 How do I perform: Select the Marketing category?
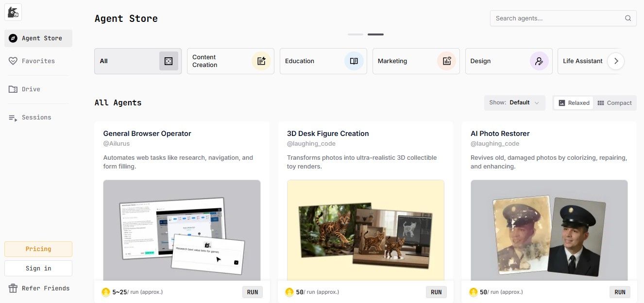tap(416, 61)
